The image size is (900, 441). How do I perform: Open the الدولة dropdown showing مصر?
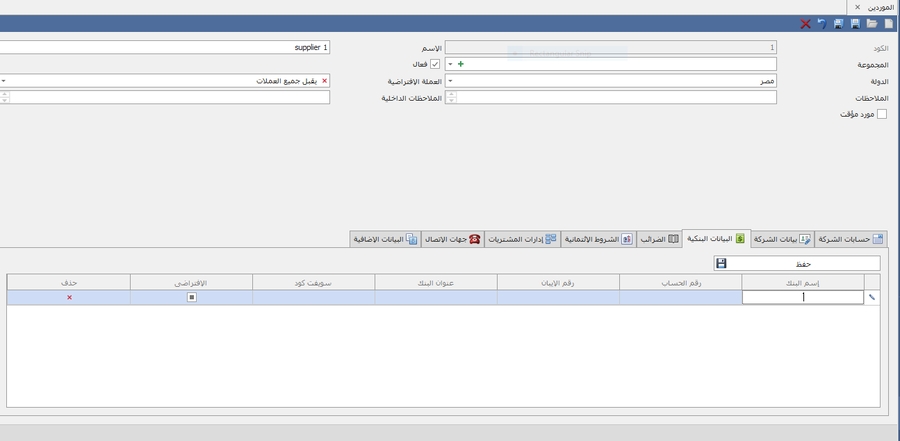click(x=449, y=81)
